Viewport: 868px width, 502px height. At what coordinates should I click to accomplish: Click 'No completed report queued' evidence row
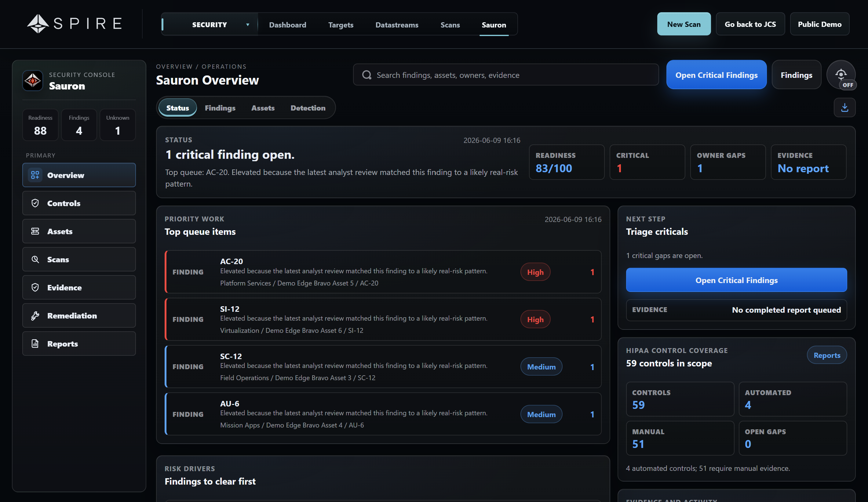(x=736, y=310)
